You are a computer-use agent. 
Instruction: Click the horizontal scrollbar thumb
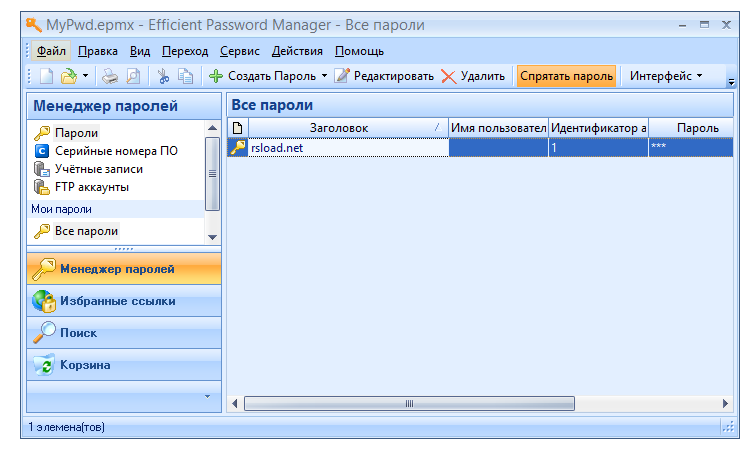pyautogui.click(x=409, y=404)
